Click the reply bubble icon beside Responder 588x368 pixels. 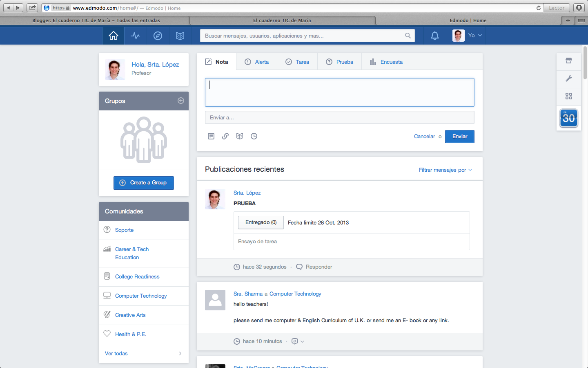click(x=299, y=267)
